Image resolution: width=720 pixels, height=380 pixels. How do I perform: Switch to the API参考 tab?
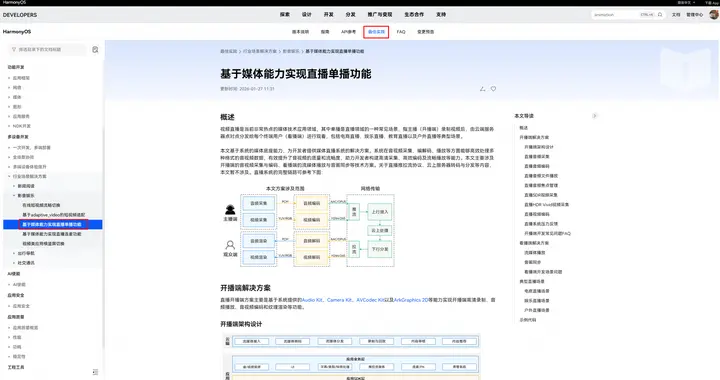349,32
